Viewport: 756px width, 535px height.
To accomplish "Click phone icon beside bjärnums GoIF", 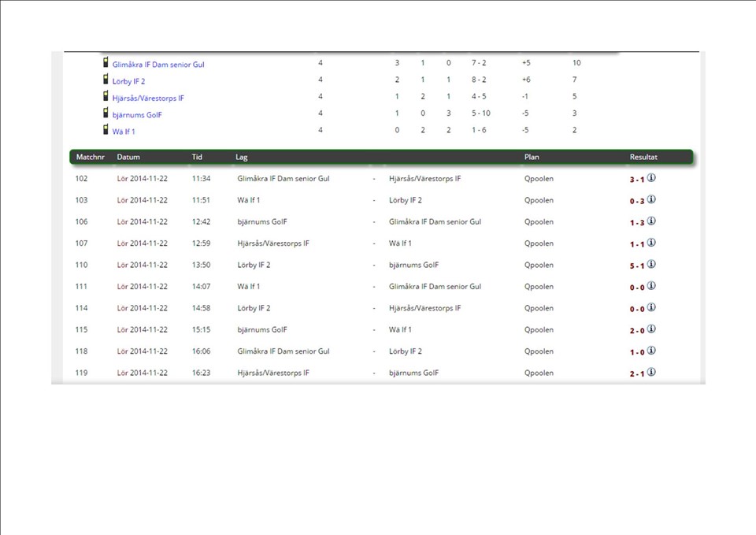I will (x=106, y=113).
